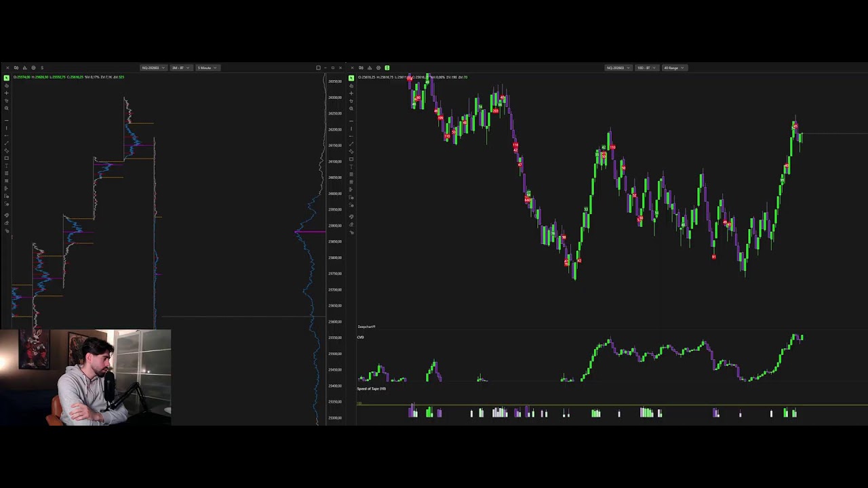
Task: Select the hand pan tool in left chart
Action: [7, 85]
